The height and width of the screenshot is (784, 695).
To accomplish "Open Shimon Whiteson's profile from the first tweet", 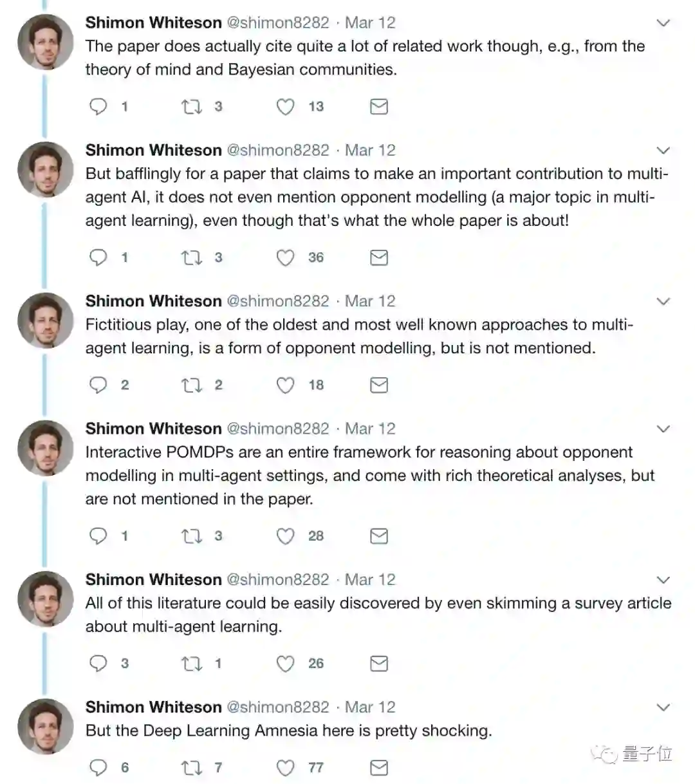I will (153, 23).
